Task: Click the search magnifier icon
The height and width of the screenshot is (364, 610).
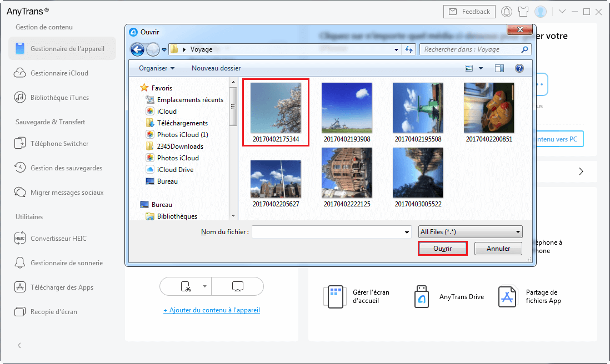Action: click(525, 49)
